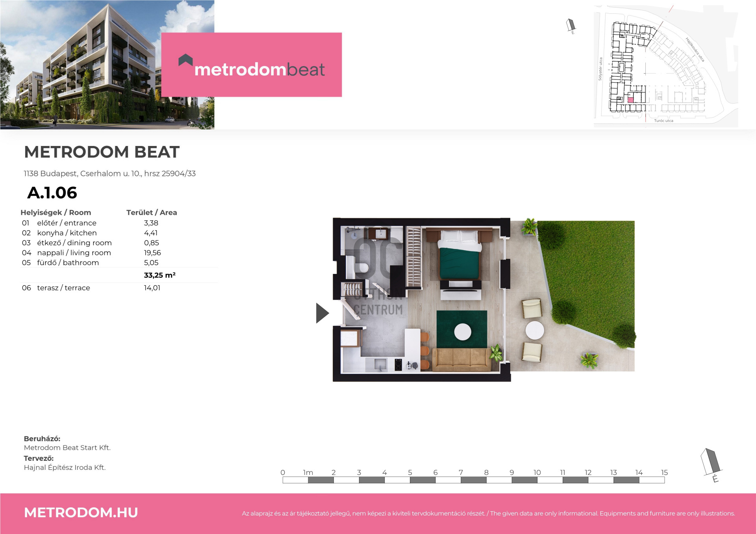Click the north arrow next to the scale bar
The width and height of the screenshot is (756, 534).
[711, 465]
